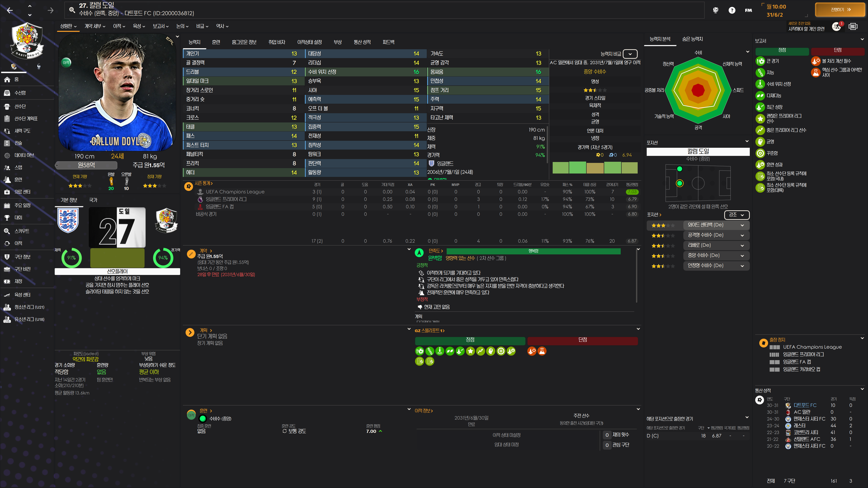Viewport: 868px width, 488px height.
Task: Open the Data Hub sidebar item
Action: tap(24, 155)
